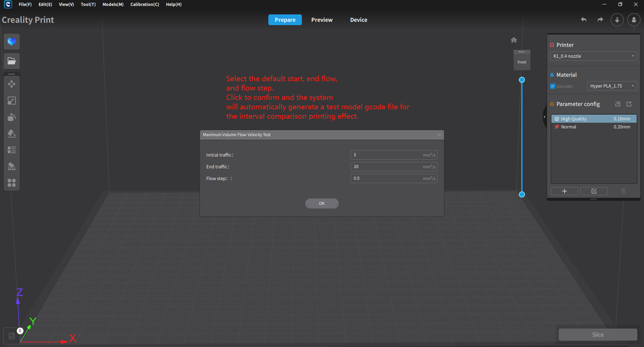Switch to the Device tab
The image size is (644, 347).
(359, 20)
